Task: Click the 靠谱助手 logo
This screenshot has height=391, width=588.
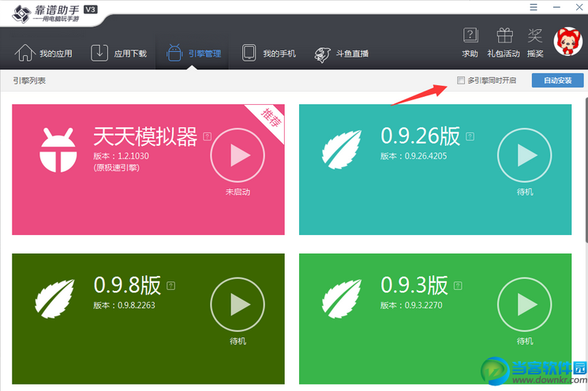Action: pyautogui.click(x=54, y=13)
